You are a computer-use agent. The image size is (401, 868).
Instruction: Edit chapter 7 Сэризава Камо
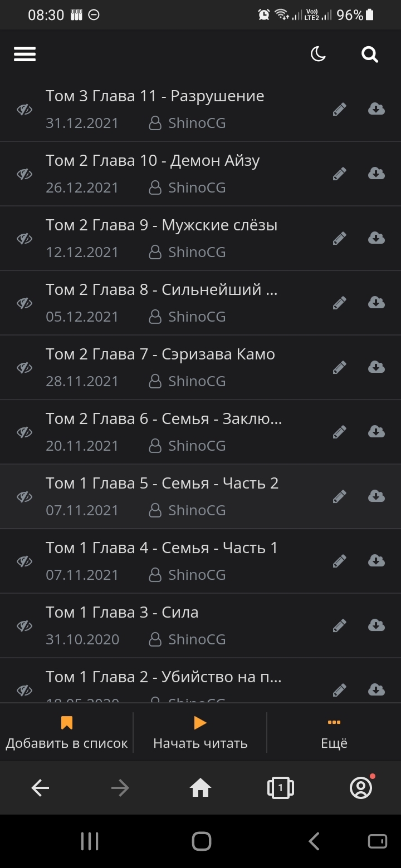pos(339,368)
